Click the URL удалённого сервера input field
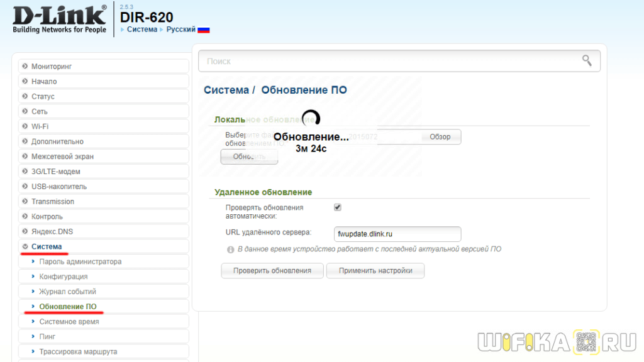The height and width of the screenshot is (362, 644). click(397, 234)
